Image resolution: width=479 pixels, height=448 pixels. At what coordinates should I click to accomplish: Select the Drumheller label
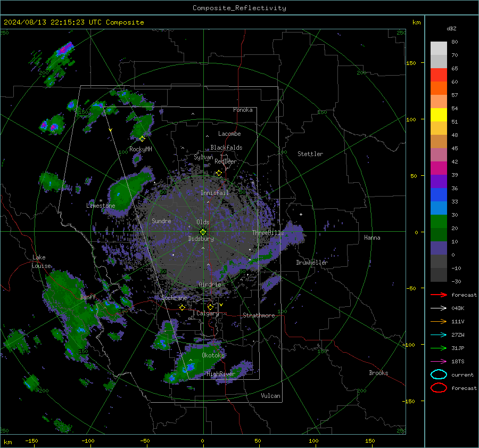312,263
